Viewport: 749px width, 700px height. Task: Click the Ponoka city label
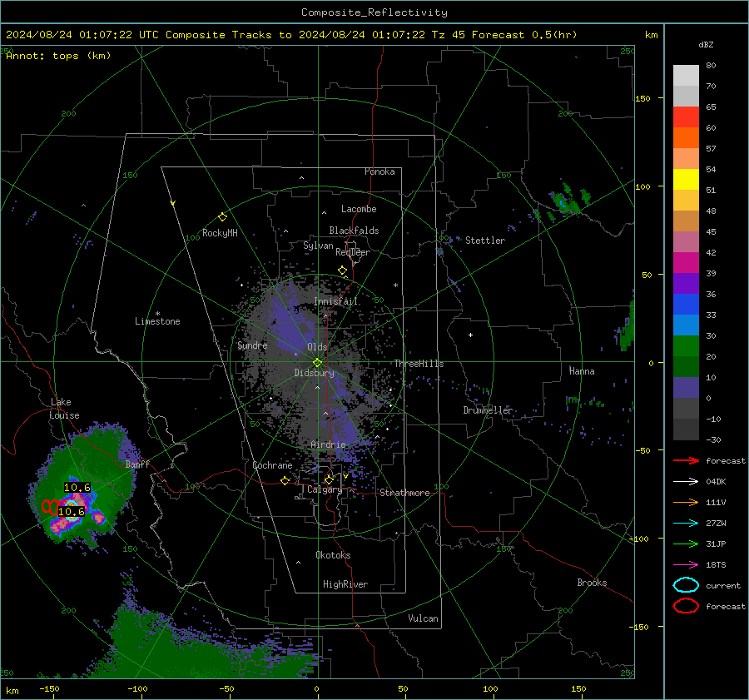point(379,171)
